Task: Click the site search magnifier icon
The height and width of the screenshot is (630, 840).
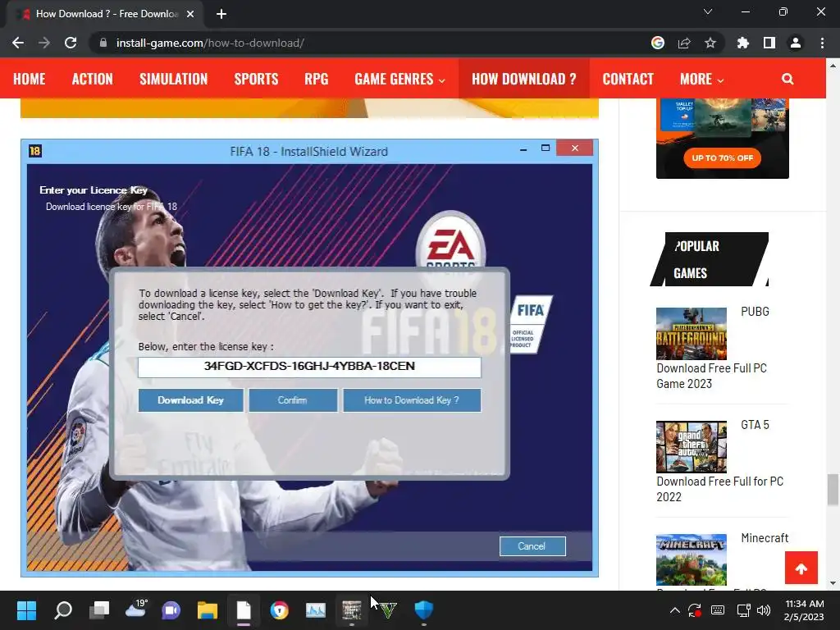Action: point(787,79)
